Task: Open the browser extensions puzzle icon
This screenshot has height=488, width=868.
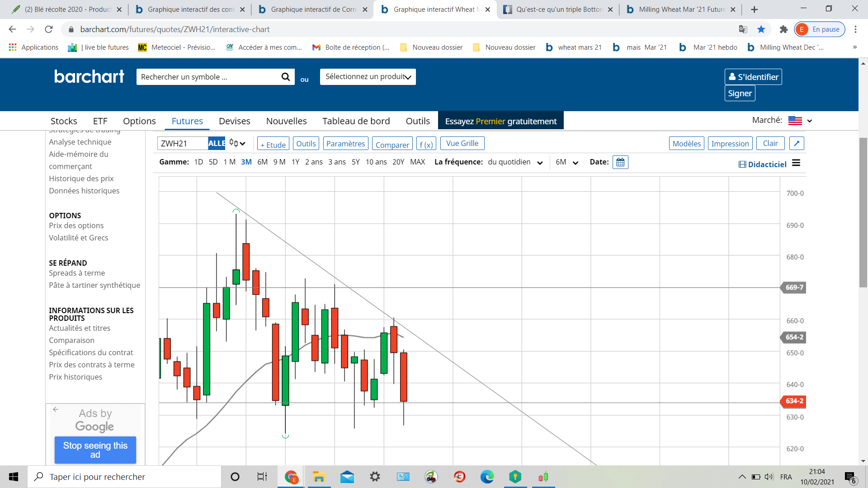Action: pyautogui.click(x=783, y=29)
